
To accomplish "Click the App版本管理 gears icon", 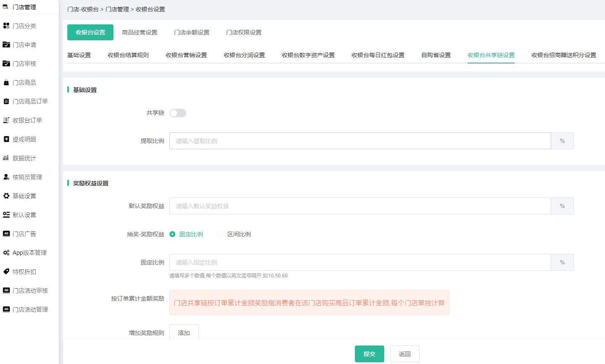I will [x=6, y=253].
